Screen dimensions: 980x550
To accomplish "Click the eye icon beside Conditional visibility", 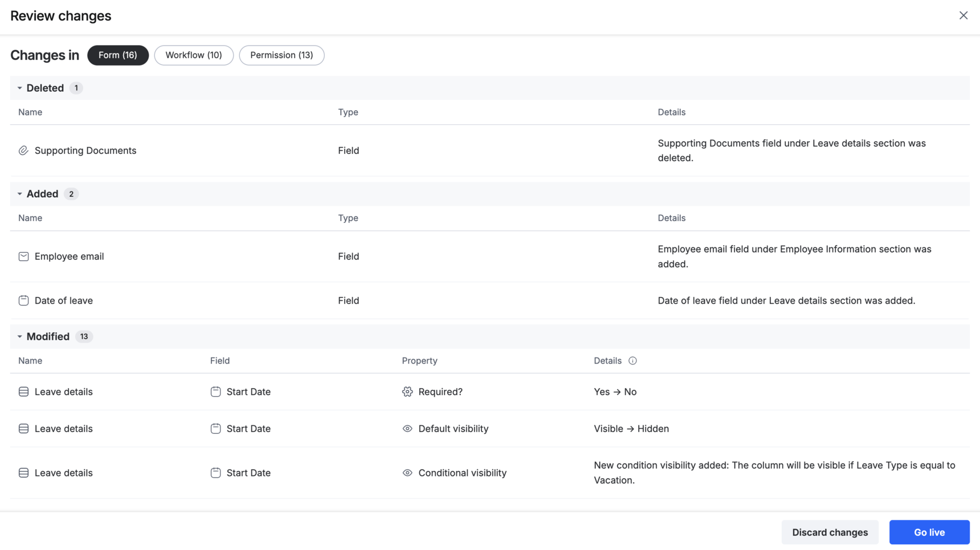I will pyautogui.click(x=407, y=473).
